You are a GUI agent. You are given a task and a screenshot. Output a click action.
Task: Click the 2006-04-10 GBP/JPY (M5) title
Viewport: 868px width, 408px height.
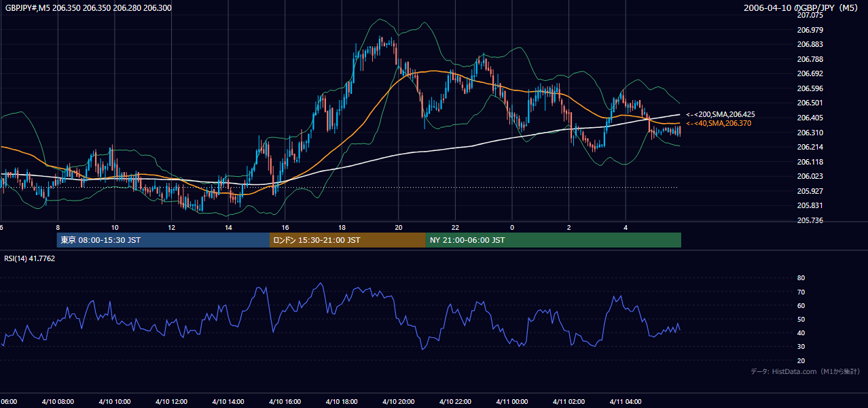[x=802, y=8]
